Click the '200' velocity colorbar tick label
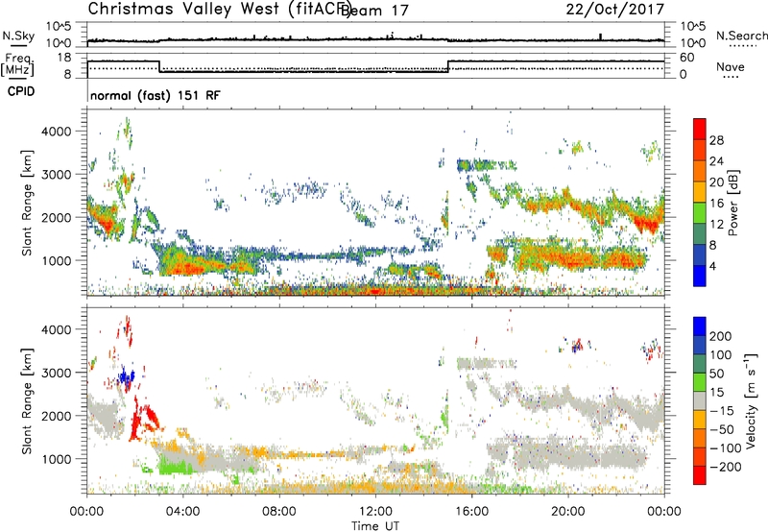 (721, 336)
